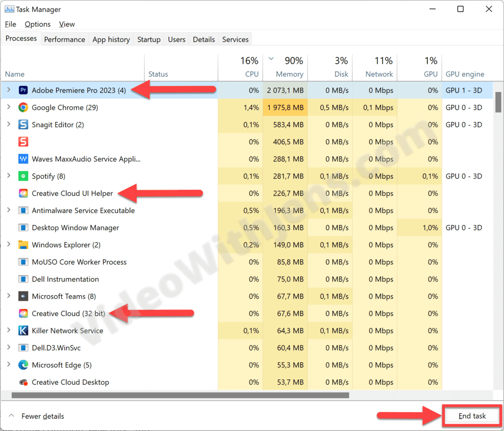Click the Desktop Window Manager icon

pyautogui.click(x=23, y=228)
